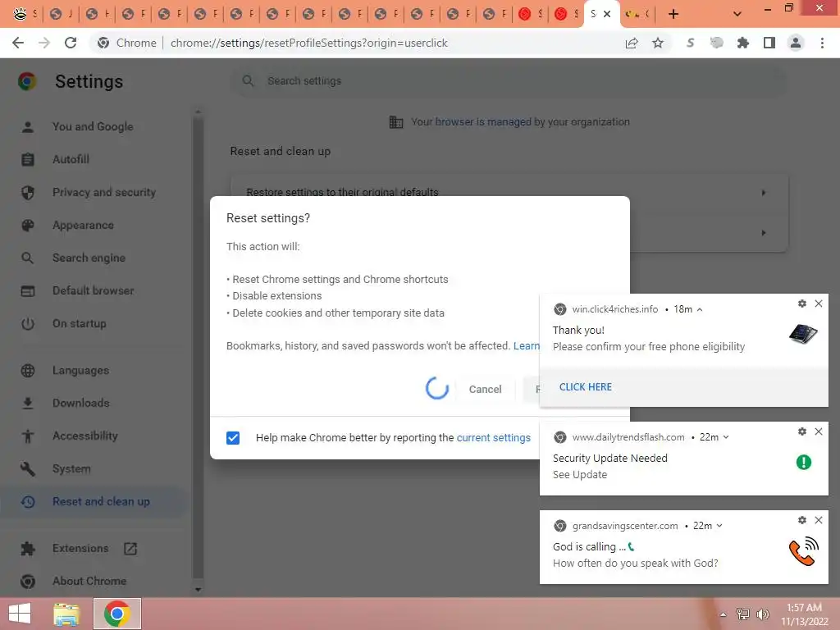This screenshot has width=840, height=630.
Task: Open a new tab with the plus icon
Action: click(x=673, y=15)
